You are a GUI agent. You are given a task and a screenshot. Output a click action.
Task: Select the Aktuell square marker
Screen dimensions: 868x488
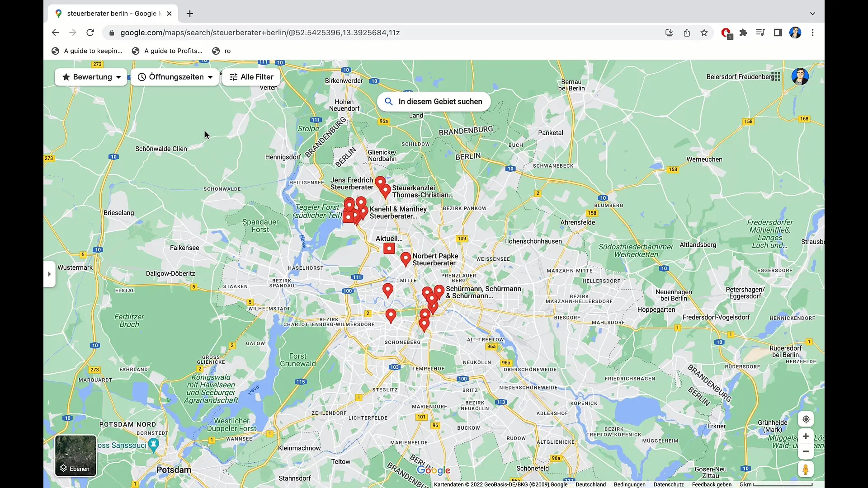pos(389,248)
